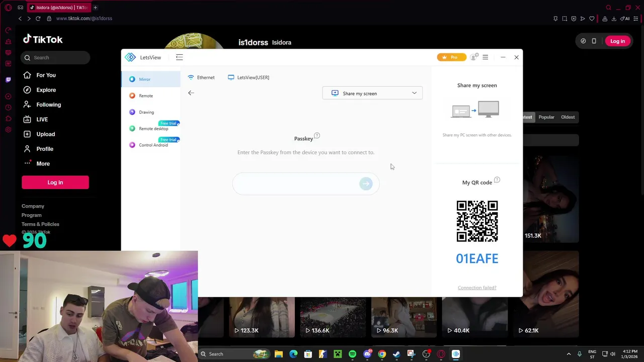
Task: Expand Program footer section
Action: click(x=31, y=215)
